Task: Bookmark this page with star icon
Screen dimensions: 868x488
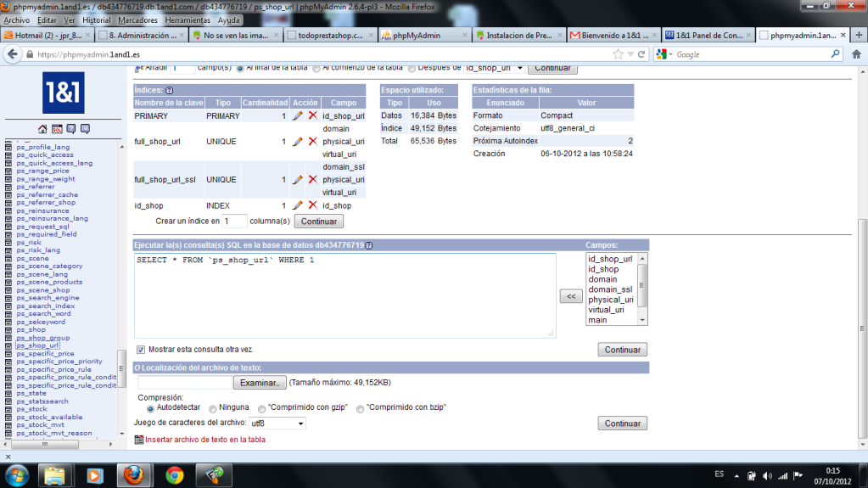Action: pyautogui.click(x=619, y=54)
